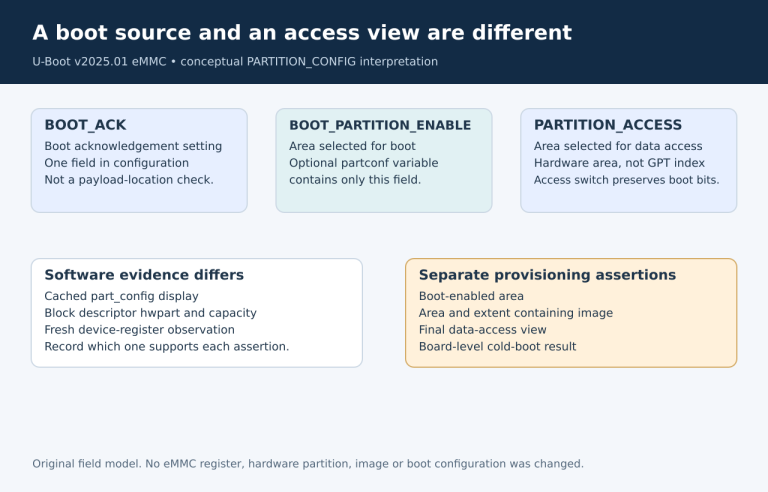The height and width of the screenshot is (492, 768).
Task: Select 'Access switch preserves boot bits.' line
Action: click(x=626, y=180)
